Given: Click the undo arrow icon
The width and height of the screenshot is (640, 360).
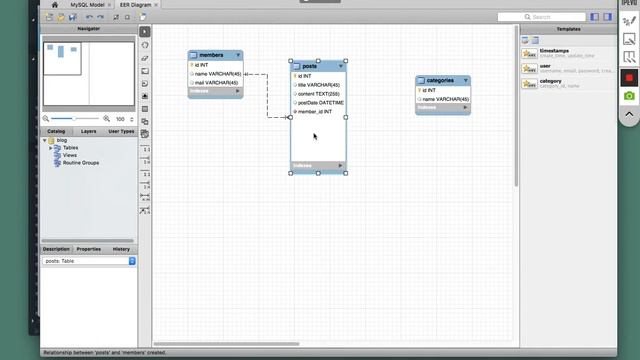Looking at the screenshot, I should [89, 17].
